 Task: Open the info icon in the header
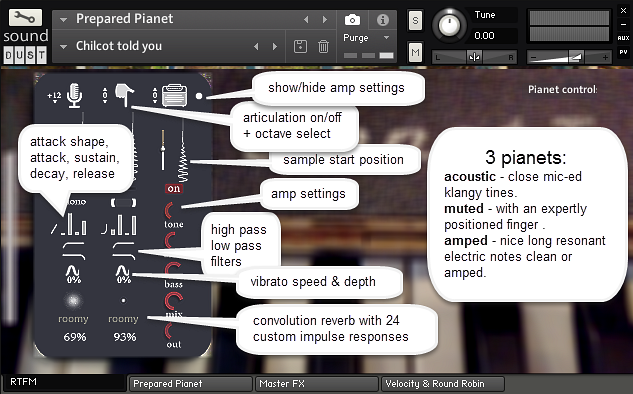[x=383, y=19]
